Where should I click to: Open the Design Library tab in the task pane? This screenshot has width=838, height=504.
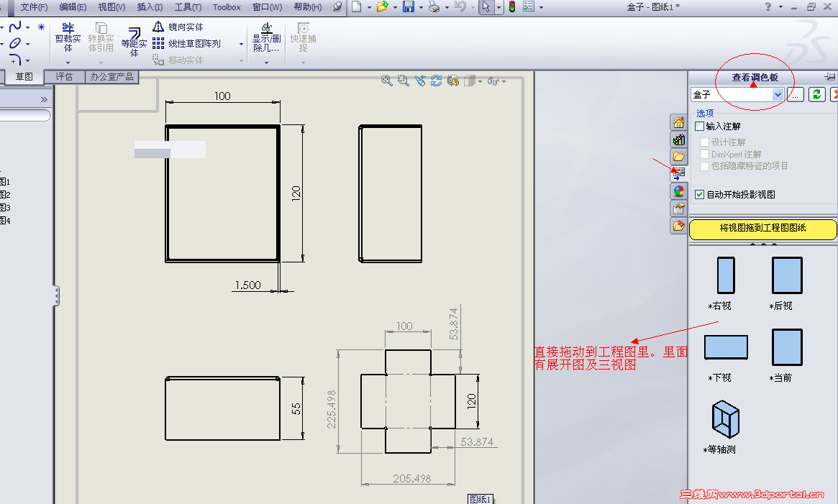679,139
